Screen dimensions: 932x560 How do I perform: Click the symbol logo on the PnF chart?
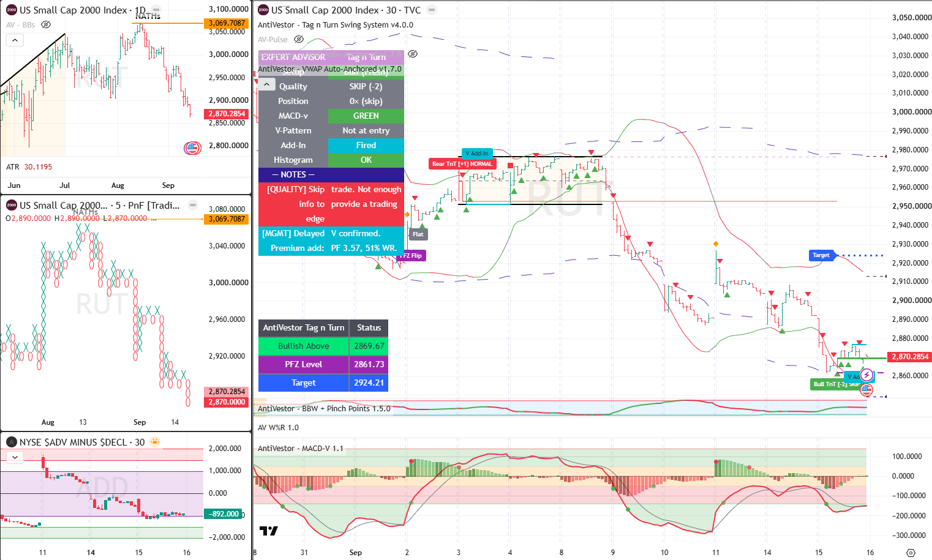click(11, 205)
